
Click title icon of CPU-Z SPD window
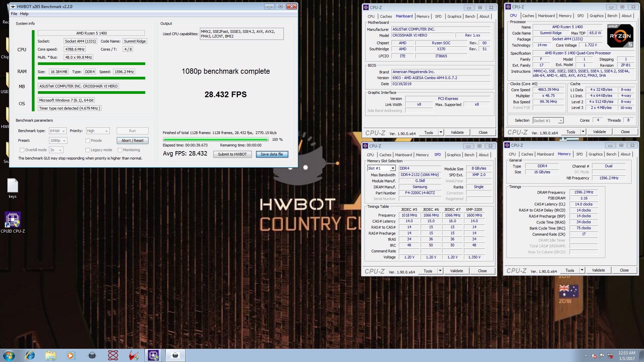click(x=365, y=146)
